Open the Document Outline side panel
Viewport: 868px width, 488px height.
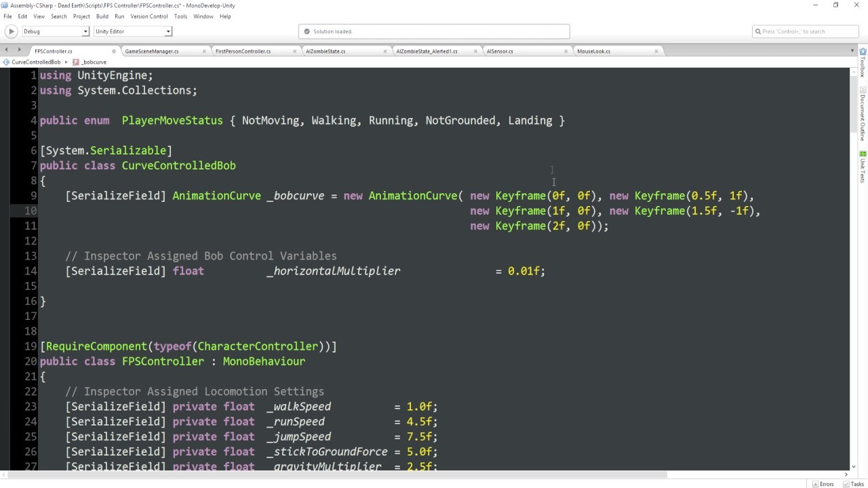click(863, 115)
